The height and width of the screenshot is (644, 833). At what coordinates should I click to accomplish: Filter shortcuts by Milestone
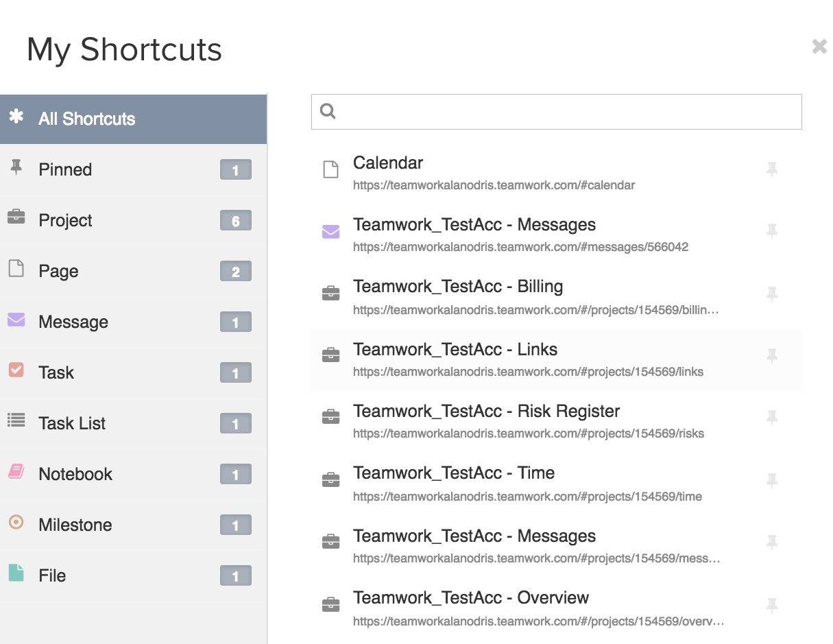click(133, 525)
